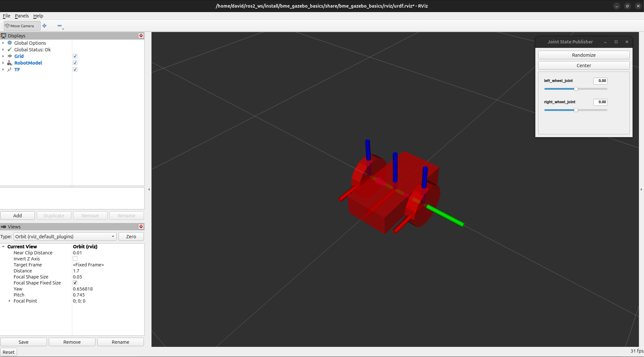Click the left_wheel_joint slider handle

pyautogui.click(x=576, y=89)
